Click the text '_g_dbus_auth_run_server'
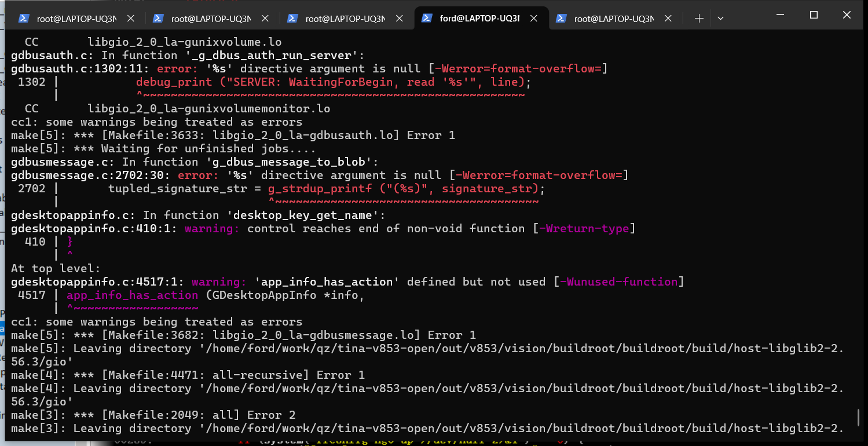 (x=271, y=55)
